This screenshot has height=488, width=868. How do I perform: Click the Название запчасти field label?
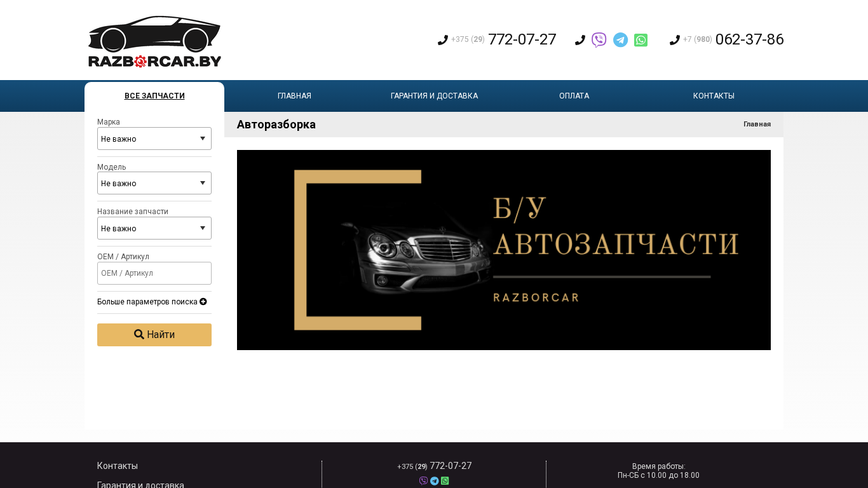click(x=133, y=212)
